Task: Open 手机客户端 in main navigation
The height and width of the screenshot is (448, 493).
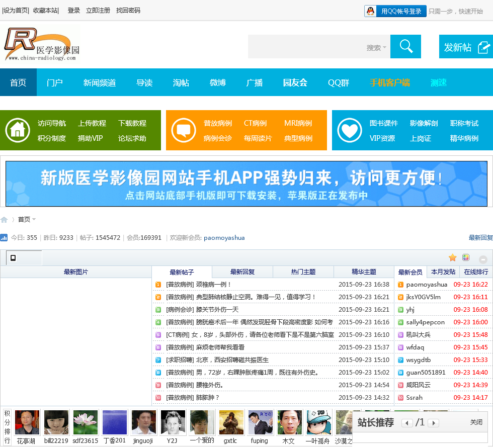Action: point(390,82)
